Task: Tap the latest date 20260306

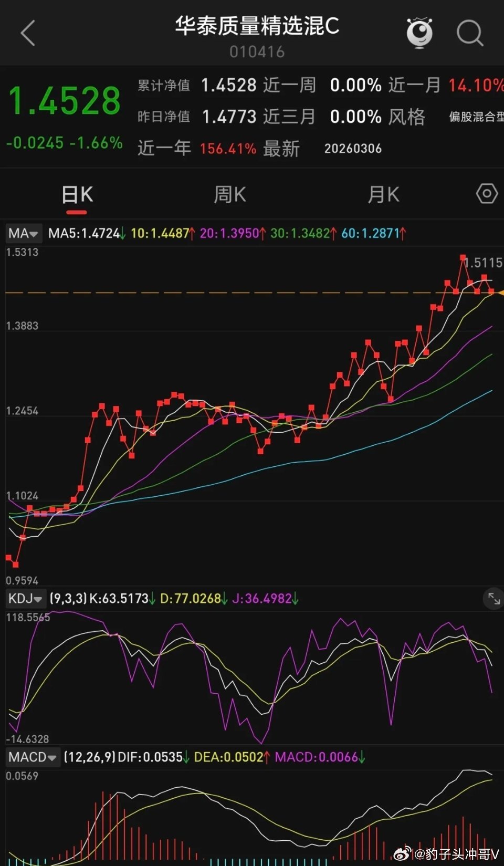Action: coord(353,149)
